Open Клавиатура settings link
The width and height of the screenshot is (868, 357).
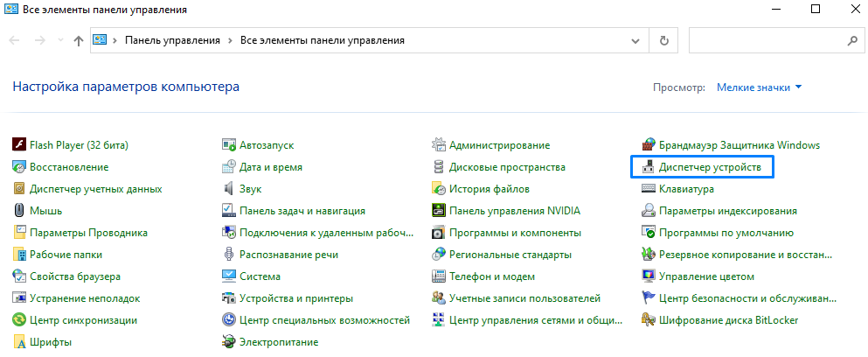coord(686,189)
